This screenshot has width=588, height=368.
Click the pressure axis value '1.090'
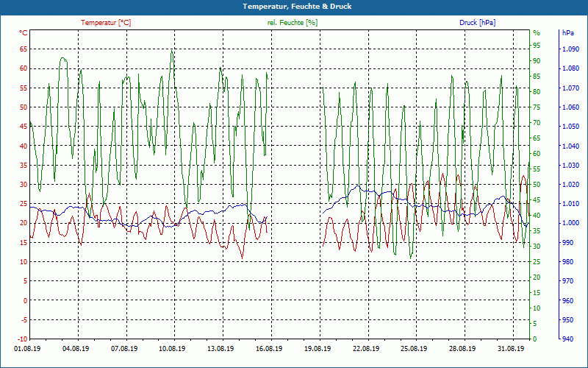click(571, 49)
